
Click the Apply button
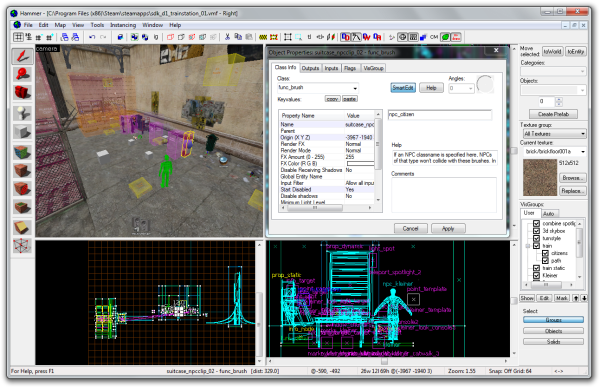[448, 229]
